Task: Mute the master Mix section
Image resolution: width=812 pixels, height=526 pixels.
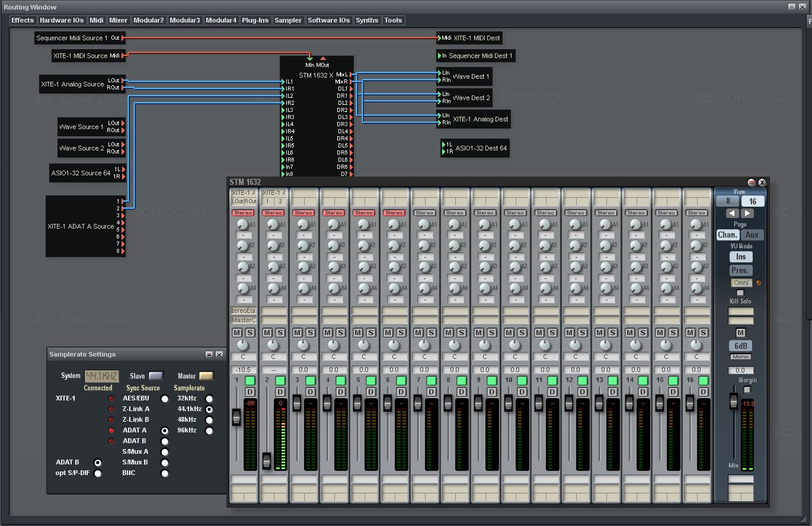Action: [740, 333]
